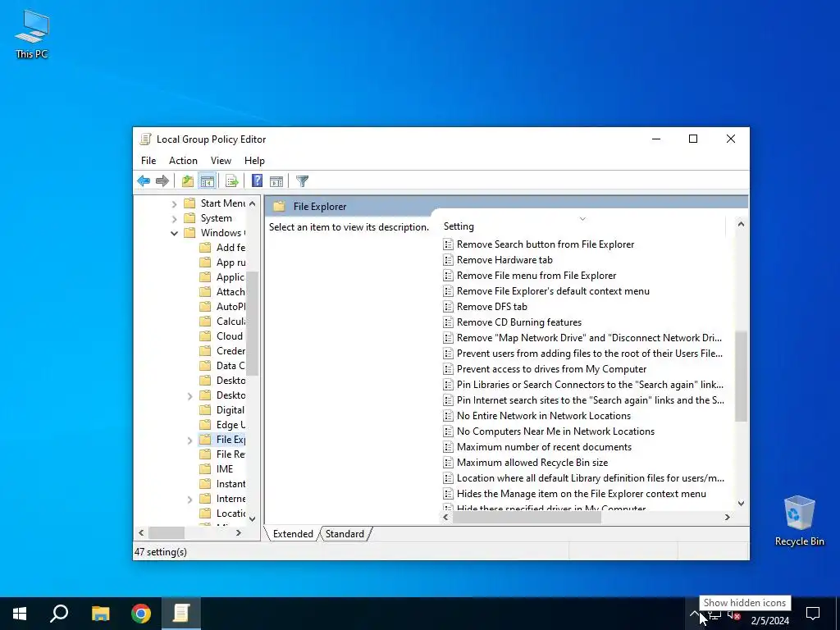Click policy icon beside Remove DFS tab
Screen dimensions: 840x630
tap(449, 307)
